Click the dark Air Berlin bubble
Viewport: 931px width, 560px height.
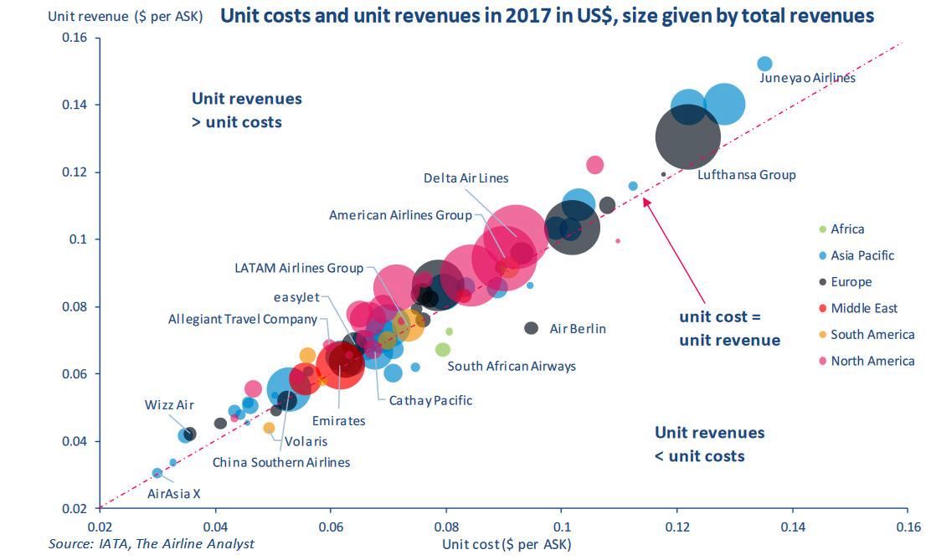pos(531,328)
